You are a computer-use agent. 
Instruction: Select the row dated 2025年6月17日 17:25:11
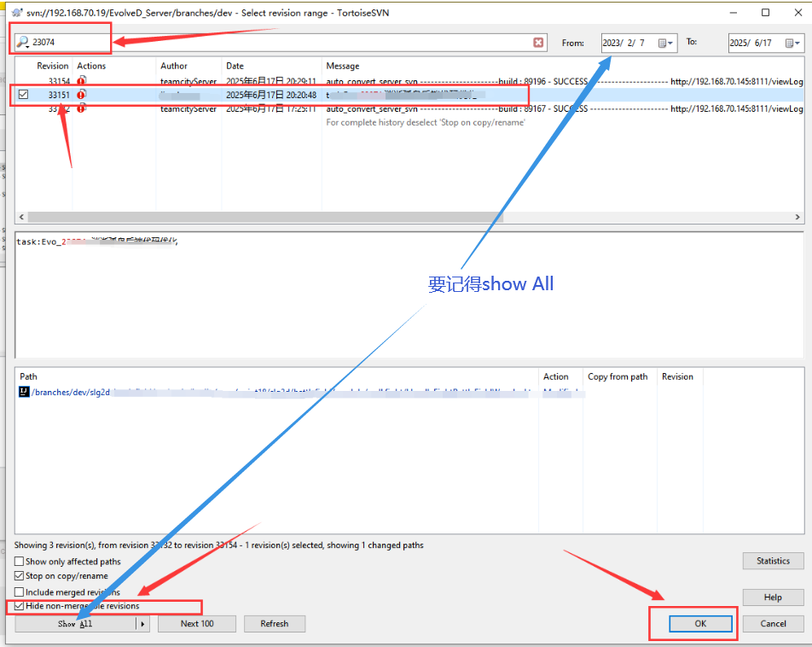click(x=409, y=109)
